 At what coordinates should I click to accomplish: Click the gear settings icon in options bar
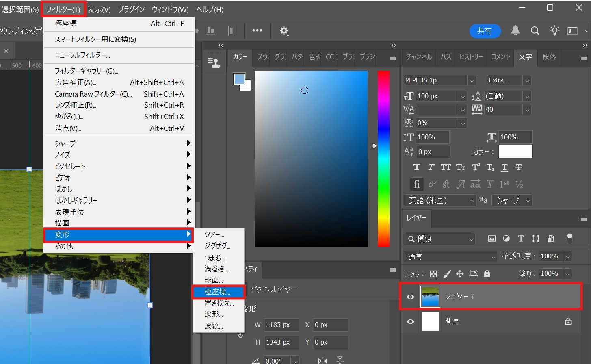pyautogui.click(x=284, y=31)
